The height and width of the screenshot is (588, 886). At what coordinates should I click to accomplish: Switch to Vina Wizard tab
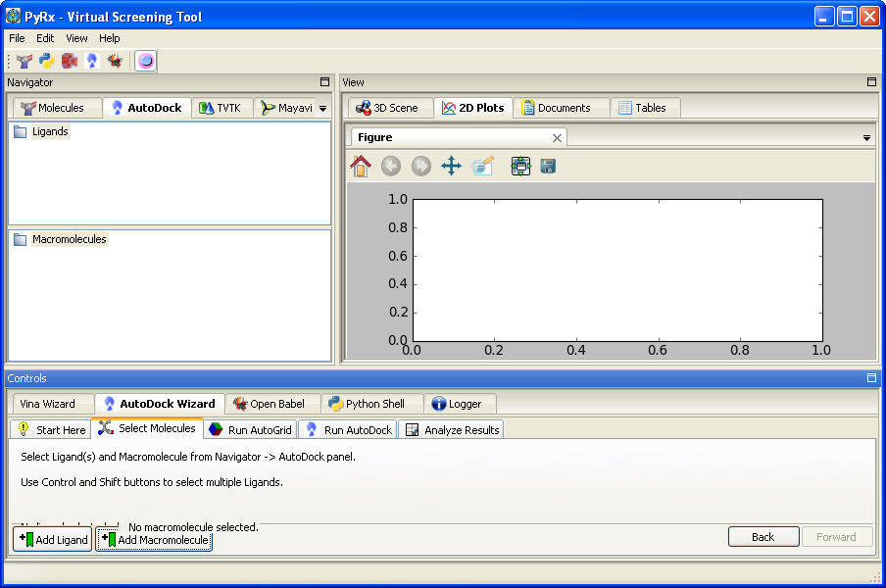[x=52, y=404]
